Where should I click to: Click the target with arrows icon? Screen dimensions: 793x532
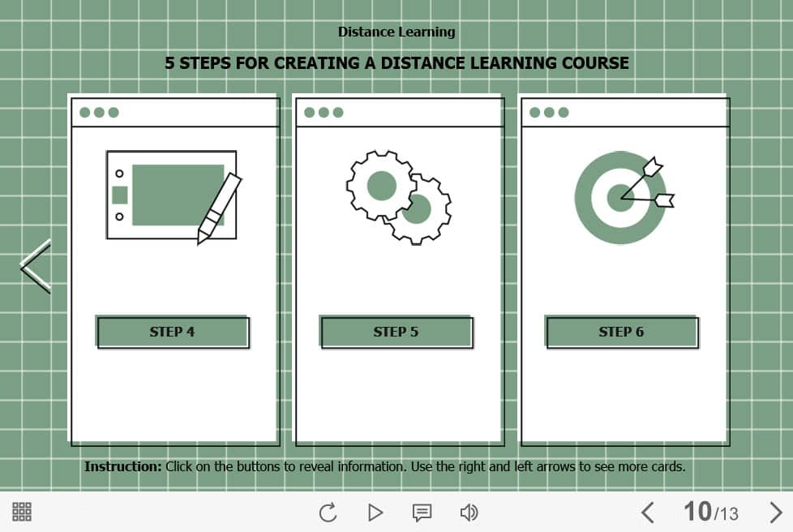coord(623,197)
